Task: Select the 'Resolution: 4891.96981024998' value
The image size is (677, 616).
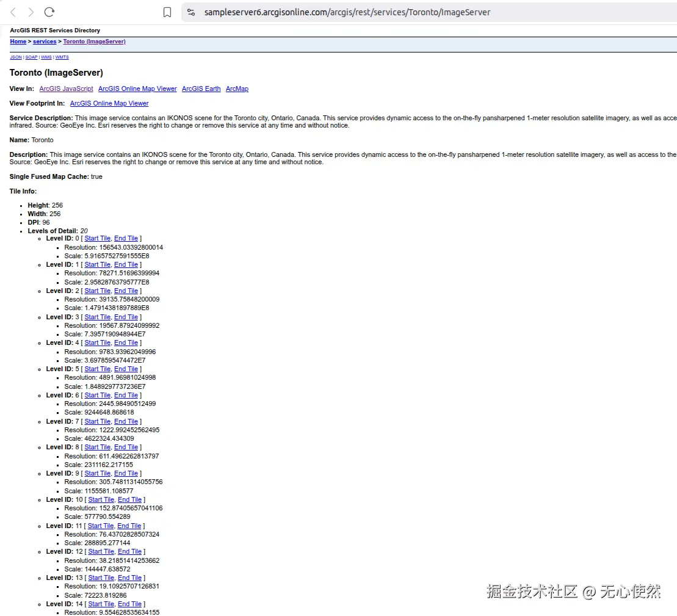Action: [110, 377]
